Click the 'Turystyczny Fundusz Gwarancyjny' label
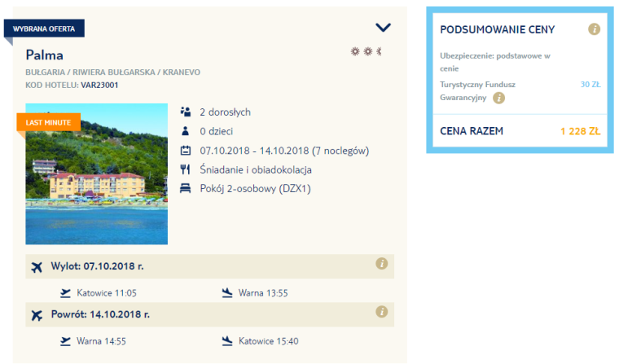619x364 pixels. click(x=477, y=91)
